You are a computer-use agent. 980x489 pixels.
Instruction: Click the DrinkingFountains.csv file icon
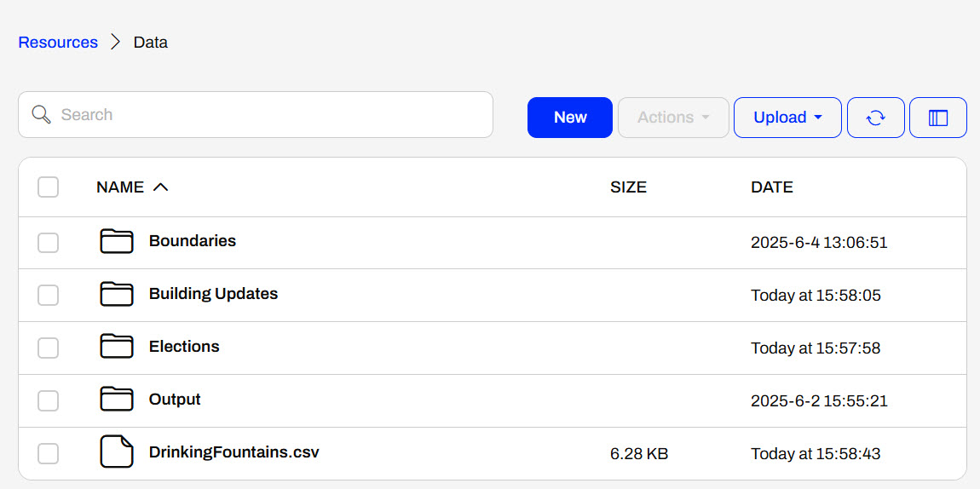[x=117, y=452]
